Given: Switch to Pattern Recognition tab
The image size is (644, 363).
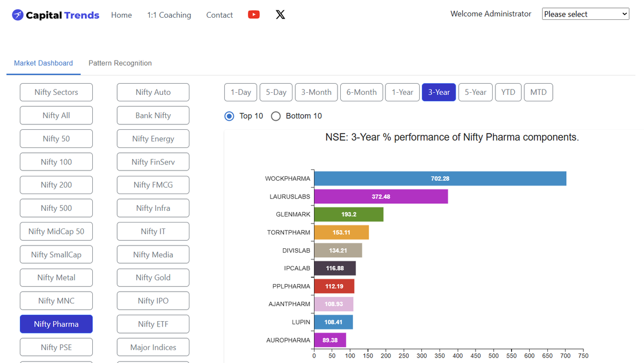Looking at the screenshot, I should (120, 63).
